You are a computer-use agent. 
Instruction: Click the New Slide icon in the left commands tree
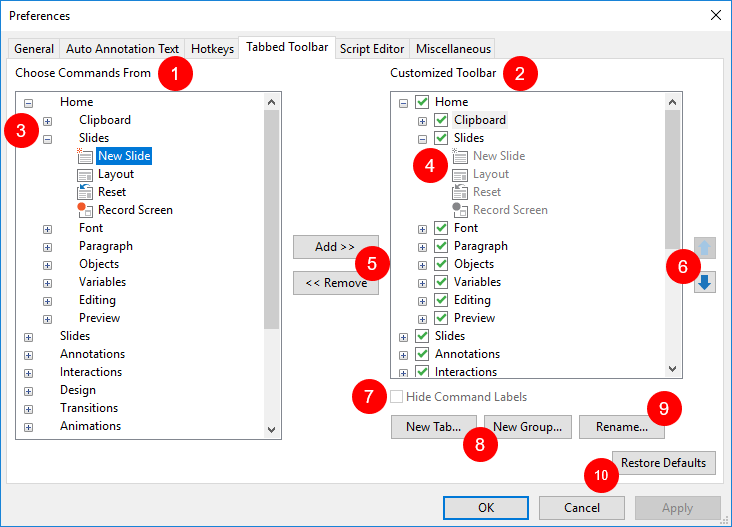pos(84,156)
